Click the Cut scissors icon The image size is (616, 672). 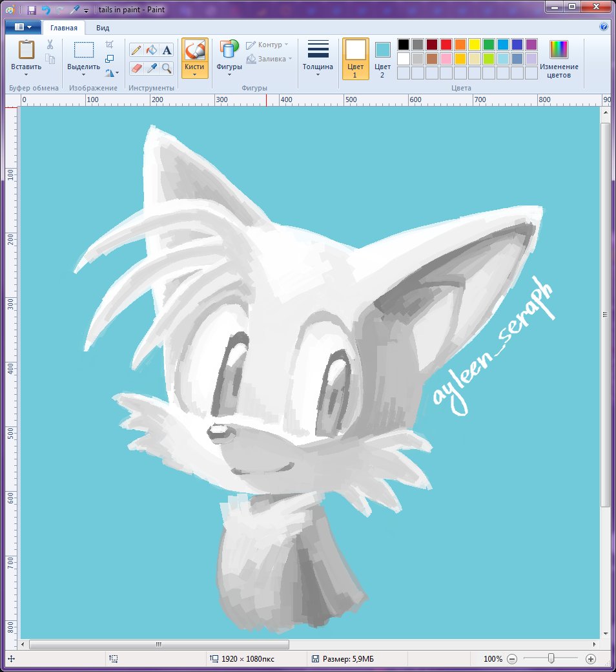(50, 45)
